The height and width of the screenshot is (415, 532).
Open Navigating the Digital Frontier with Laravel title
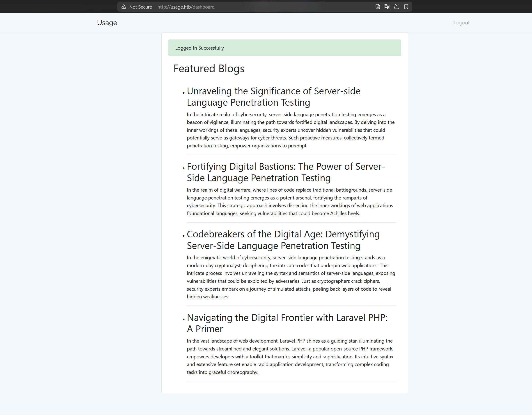coord(287,323)
